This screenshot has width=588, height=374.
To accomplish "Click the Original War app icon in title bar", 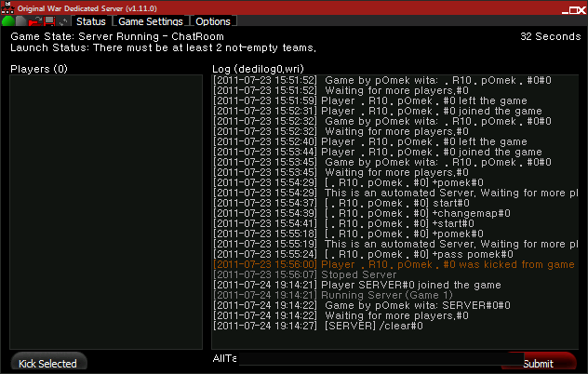I will pos(7,7).
